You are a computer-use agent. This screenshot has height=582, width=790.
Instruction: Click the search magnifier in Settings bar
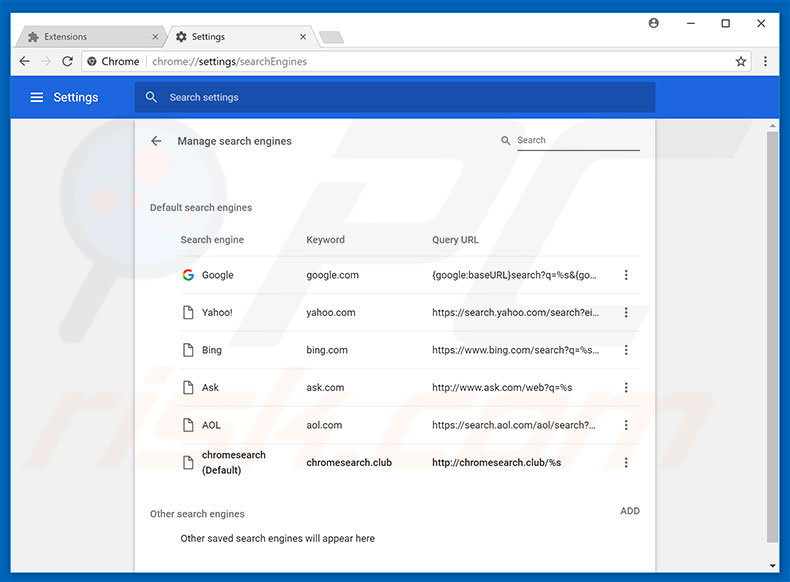click(x=151, y=97)
